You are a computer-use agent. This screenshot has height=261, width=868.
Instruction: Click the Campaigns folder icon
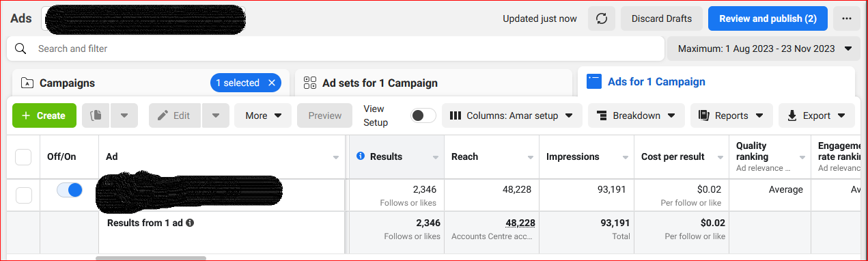pyautogui.click(x=27, y=83)
